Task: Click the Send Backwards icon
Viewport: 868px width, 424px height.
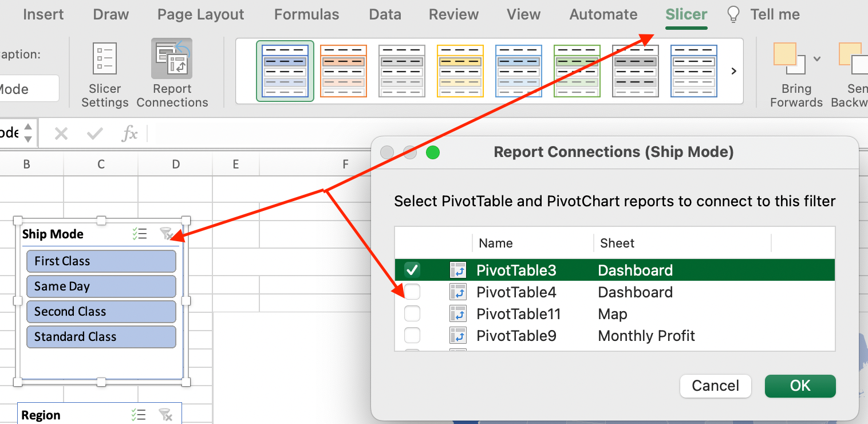Action: [x=853, y=58]
